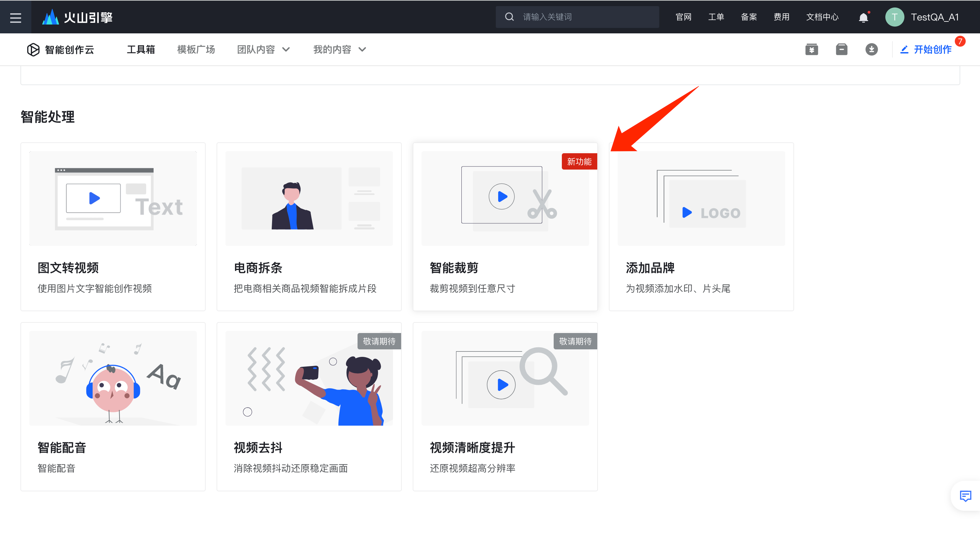Open the archive box icon

click(x=841, y=49)
